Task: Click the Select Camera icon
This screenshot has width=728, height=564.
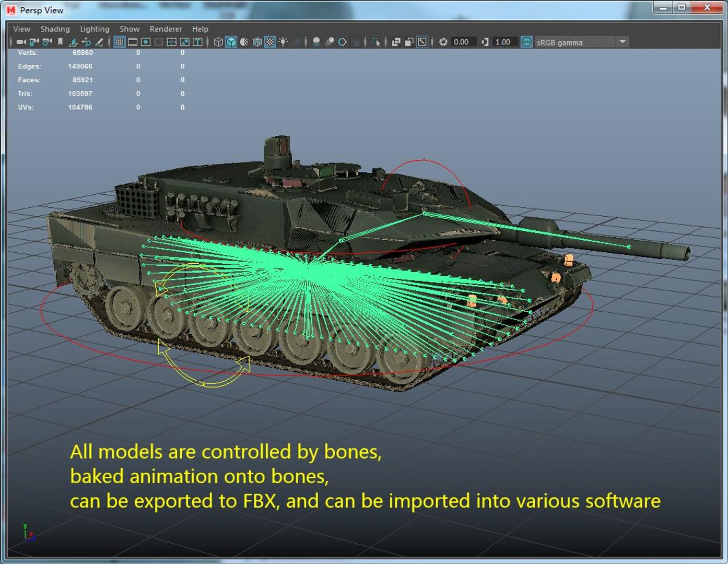Action: coord(21,42)
